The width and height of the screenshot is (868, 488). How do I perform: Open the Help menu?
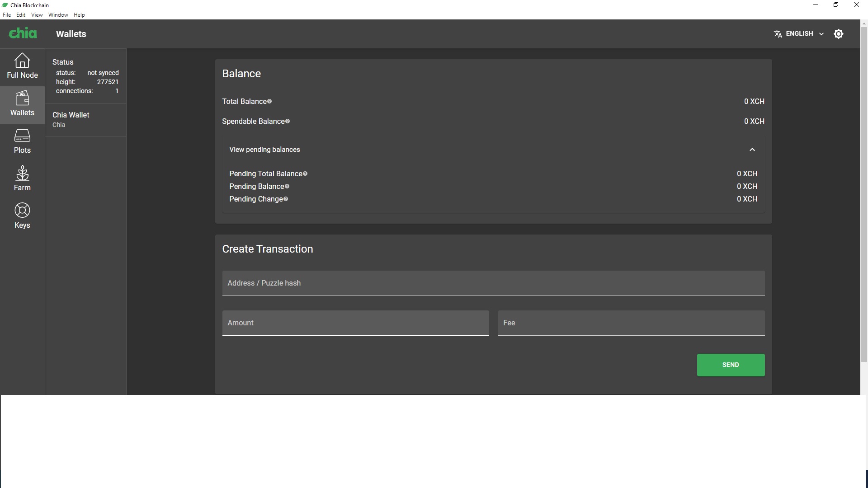(x=79, y=15)
